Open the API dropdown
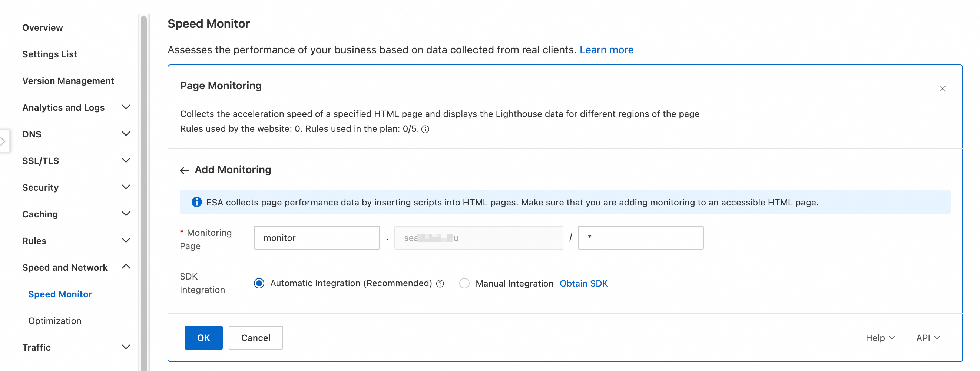The width and height of the screenshot is (980, 371). [x=927, y=338]
